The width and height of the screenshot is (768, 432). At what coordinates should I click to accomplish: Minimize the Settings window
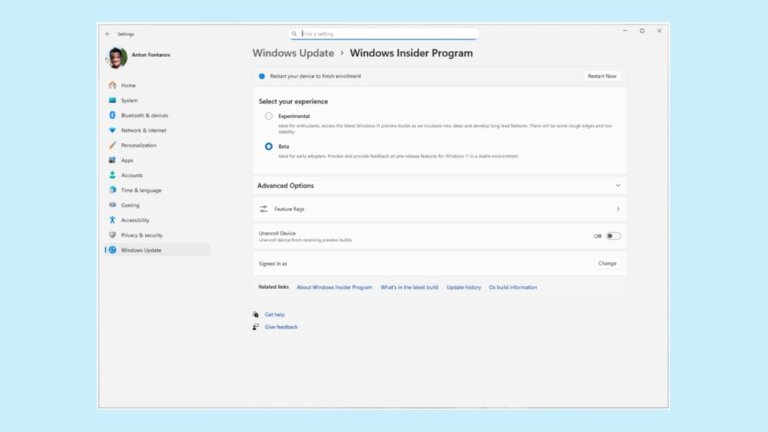(625, 31)
